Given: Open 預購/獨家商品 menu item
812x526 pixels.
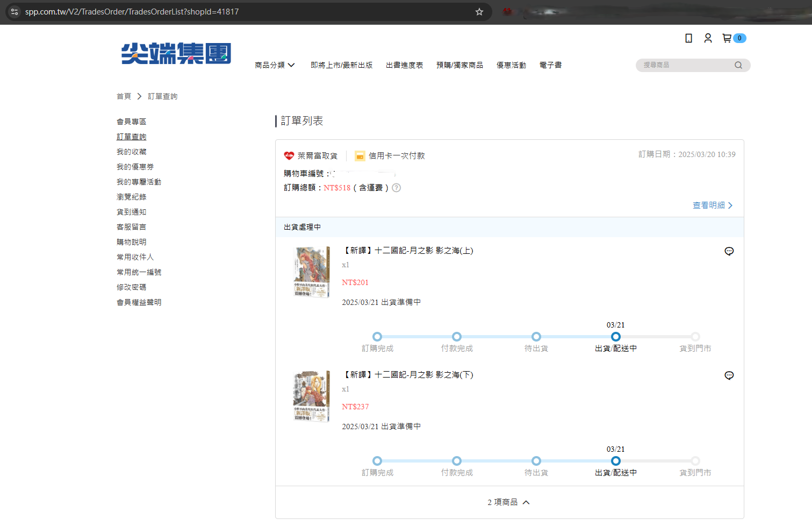Looking at the screenshot, I should click(x=460, y=65).
